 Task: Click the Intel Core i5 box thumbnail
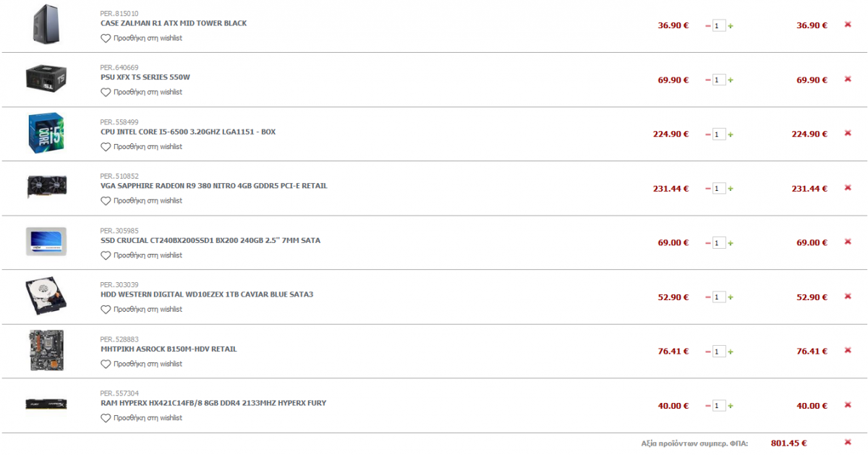(x=47, y=133)
